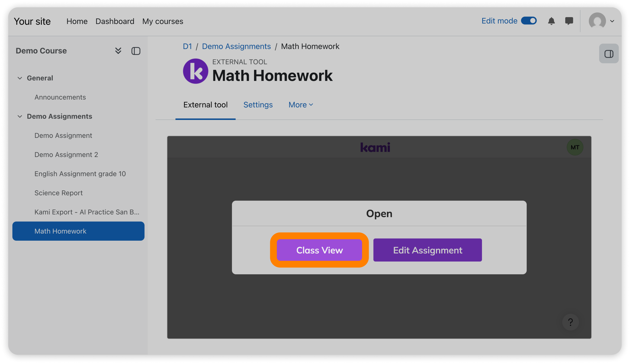Click the MT user badge in Kami
The height and width of the screenshot is (364, 630).
(x=575, y=147)
